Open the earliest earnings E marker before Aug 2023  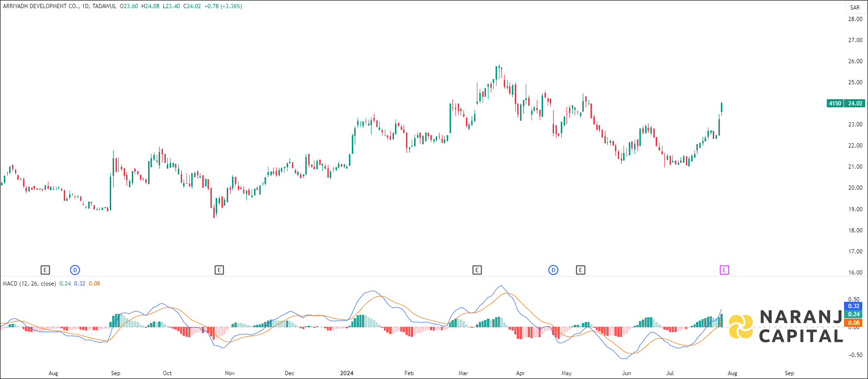pos(45,270)
